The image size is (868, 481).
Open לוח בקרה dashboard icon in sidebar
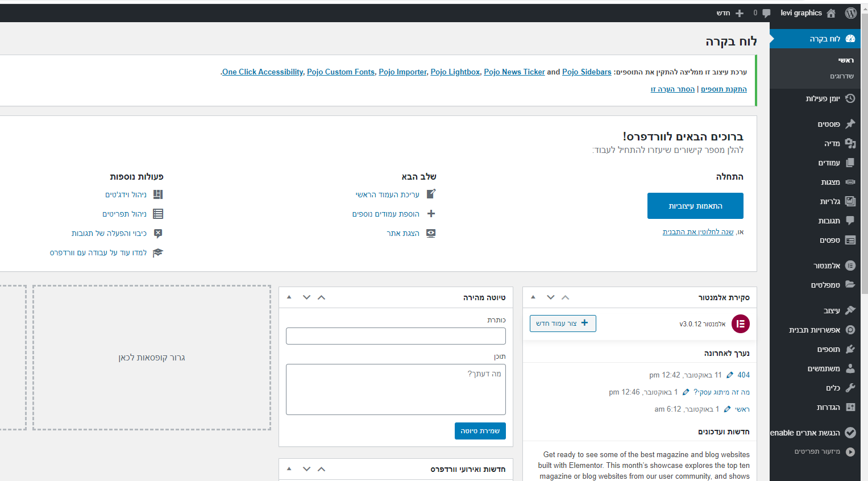[850, 39]
